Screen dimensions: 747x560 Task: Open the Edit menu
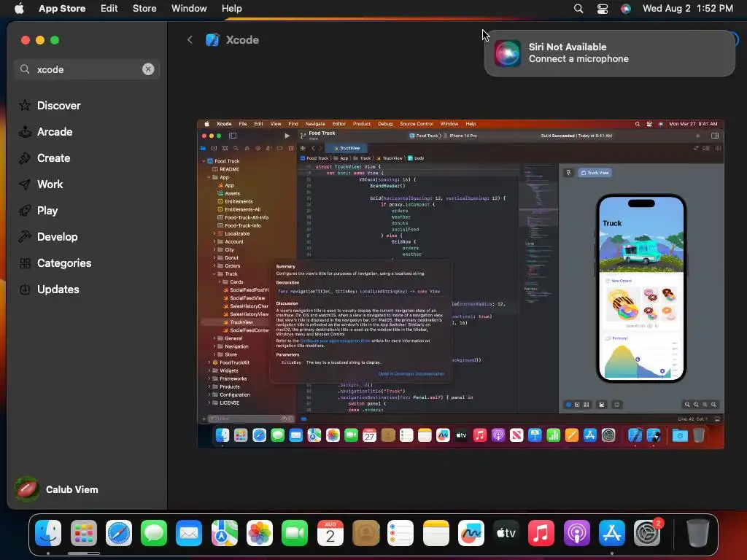point(109,8)
